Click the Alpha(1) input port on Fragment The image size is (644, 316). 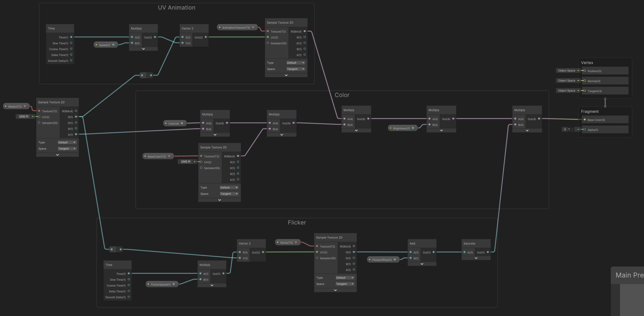coord(585,130)
